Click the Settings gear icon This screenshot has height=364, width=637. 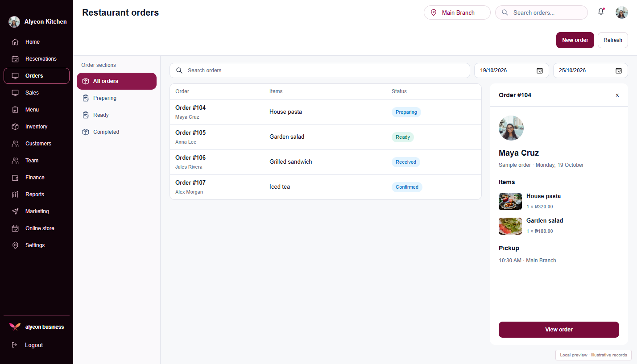click(x=15, y=245)
